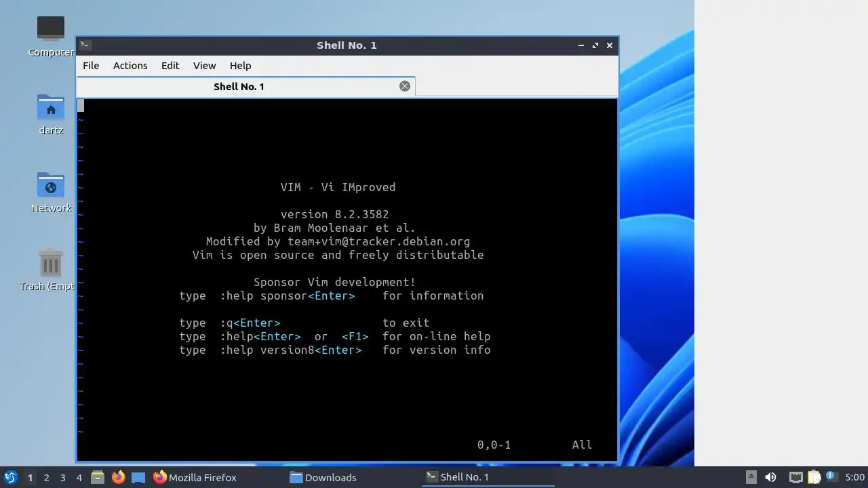Click "Vim is open source" line

pyautogui.click(x=338, y=255)
